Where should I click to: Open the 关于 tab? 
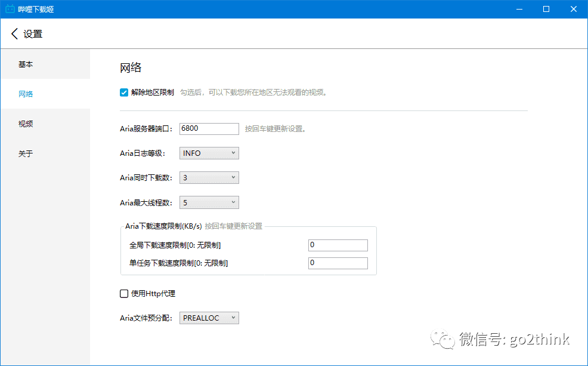45,153
